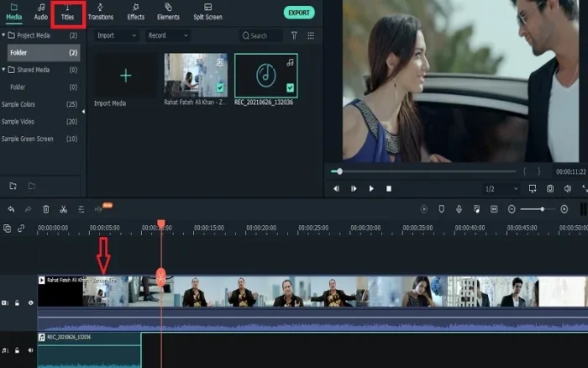Hide video track 1 with eye icon
The image size is (588, 368).
point(31,302)
